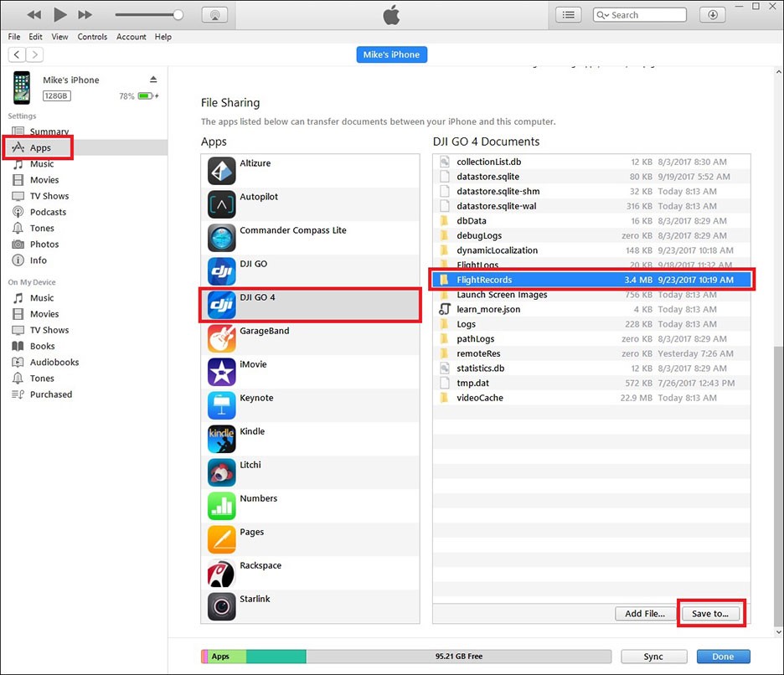Select the learn_more.json file
The height and width of the screenshot is (675, 784).
pos(591,310)
